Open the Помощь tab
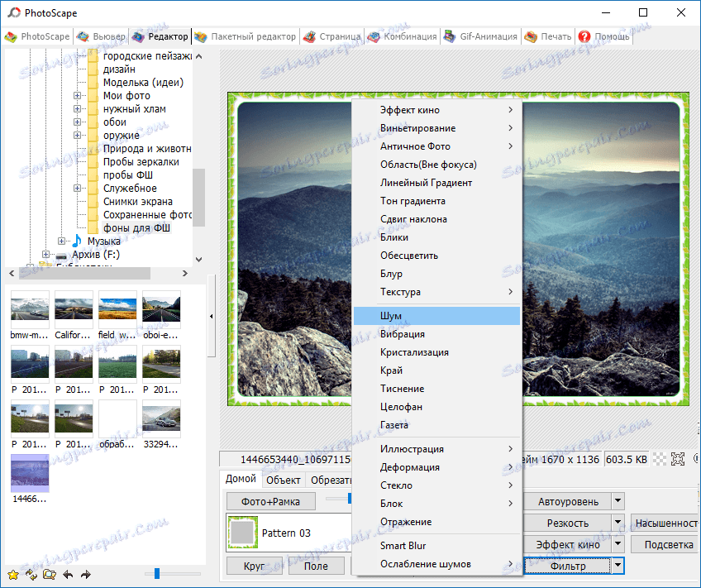 point(603,36)
